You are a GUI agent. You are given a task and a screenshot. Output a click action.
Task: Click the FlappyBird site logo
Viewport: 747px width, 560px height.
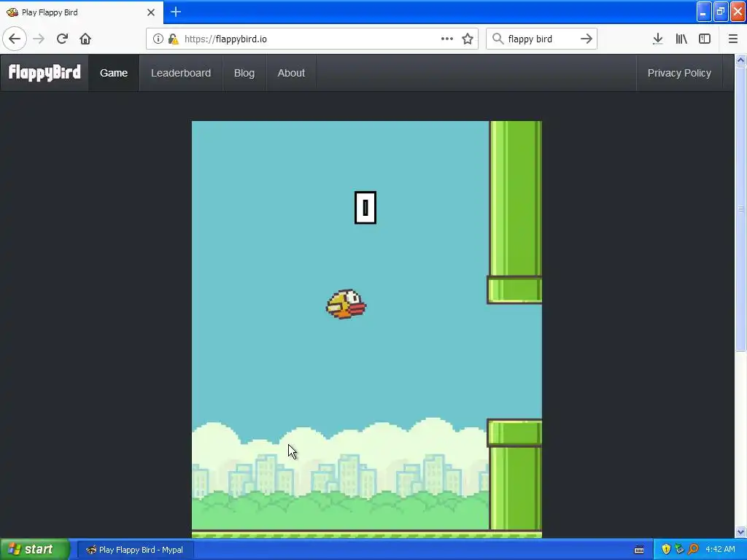(44, 73)
